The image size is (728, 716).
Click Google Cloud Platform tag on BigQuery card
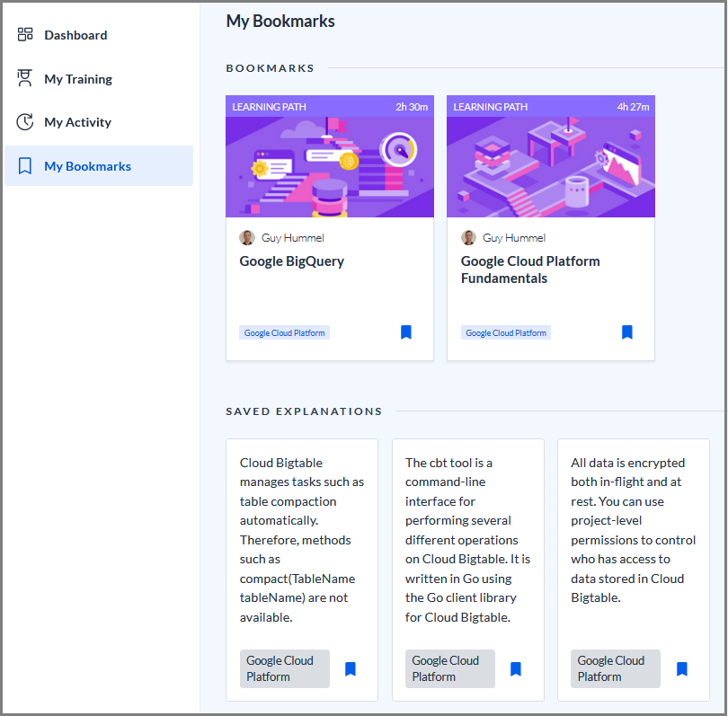(284, 332)
